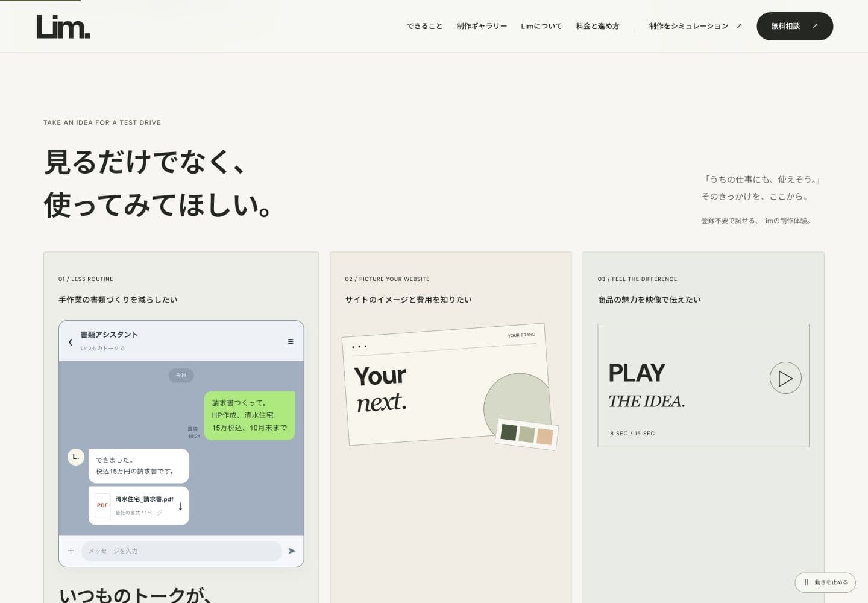Image resolution: width=868 pixels, height=603 pixels.
Task: Click the 商品の魅力を映像で伝えたい heading
Action: pos(649,300)
